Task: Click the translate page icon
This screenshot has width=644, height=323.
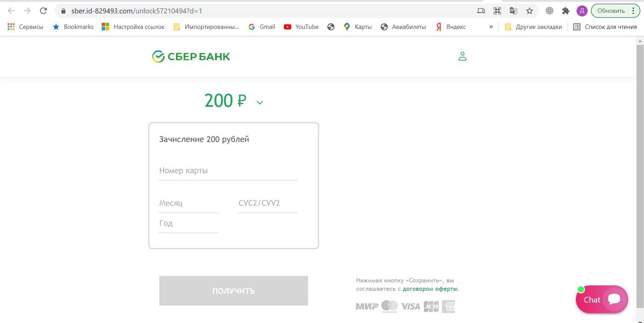Action: (513, 11)
